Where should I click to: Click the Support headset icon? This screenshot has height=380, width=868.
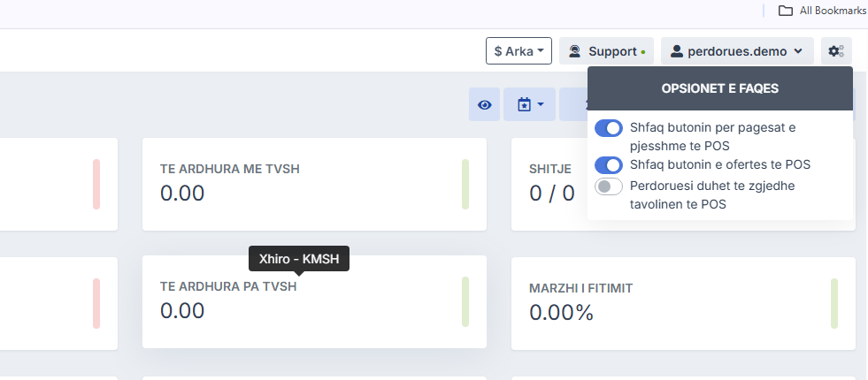point(574,51)
